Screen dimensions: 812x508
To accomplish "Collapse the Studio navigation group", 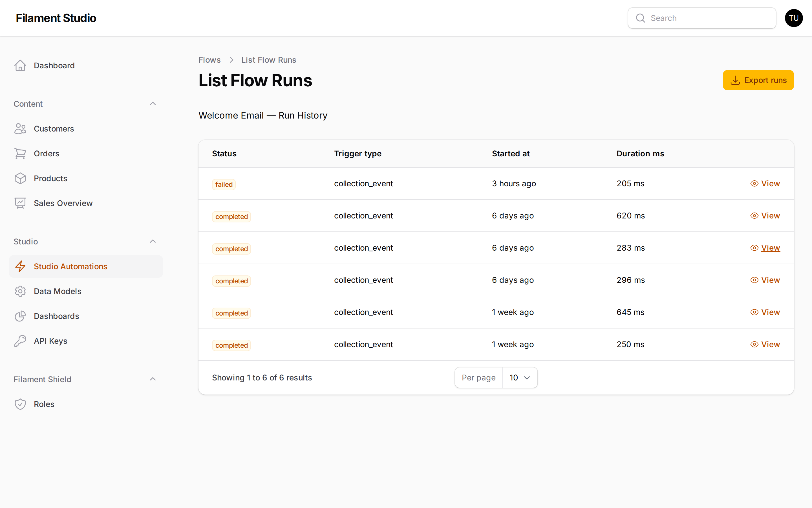I will 153,242.
